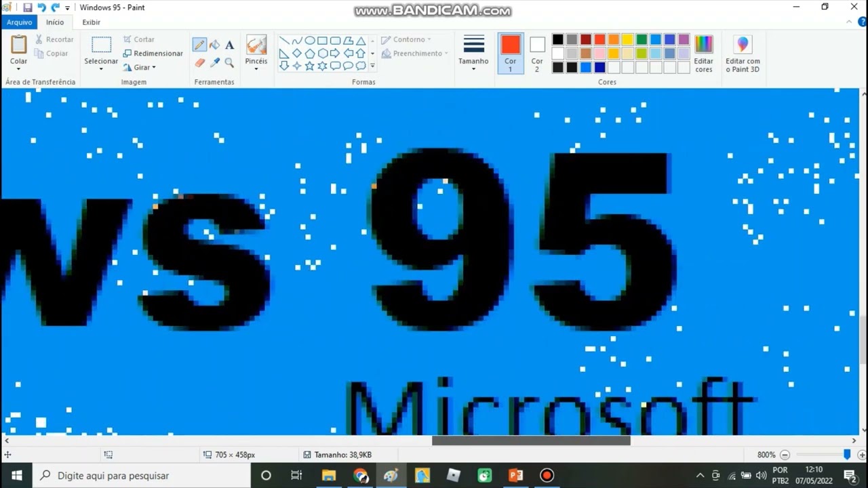Choose the Rounded rectangle shape

pyautogui.click(x=335, y=41)
